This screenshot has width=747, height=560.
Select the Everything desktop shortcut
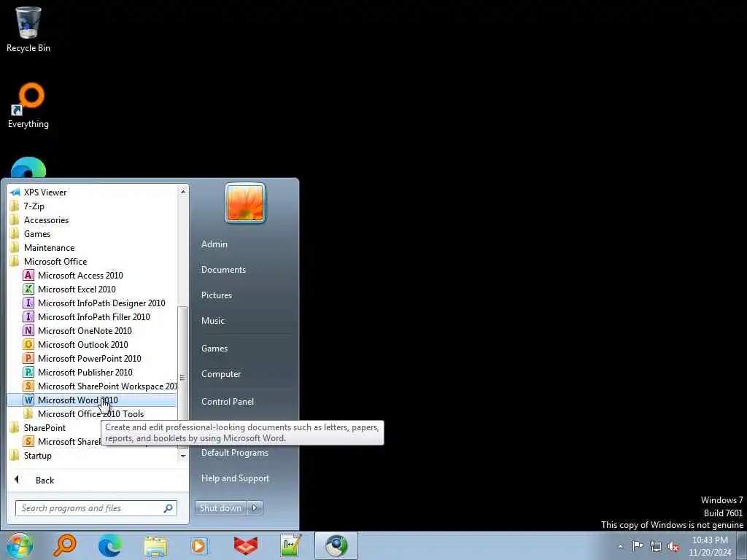[x=28, y=106]
